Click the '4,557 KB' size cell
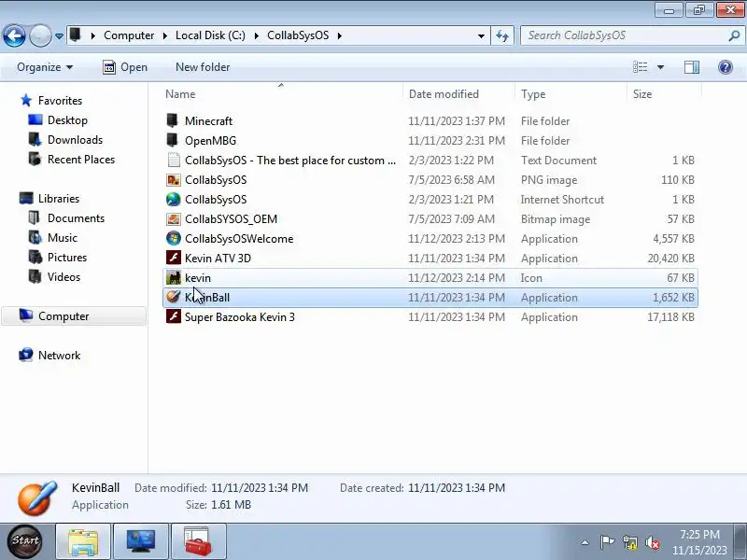The width and height of the screenshot is (747, 560). [x=673, y=239]
